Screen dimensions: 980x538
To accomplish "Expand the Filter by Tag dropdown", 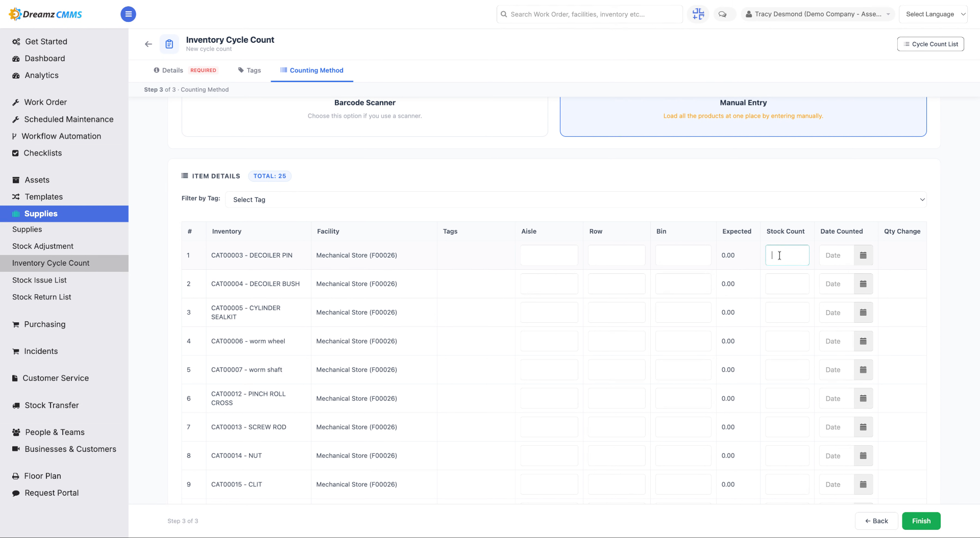I will [576, 199].
